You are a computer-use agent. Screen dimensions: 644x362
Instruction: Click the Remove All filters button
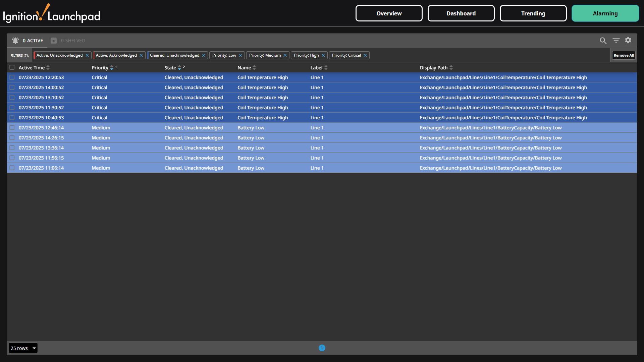coord(624,55)
